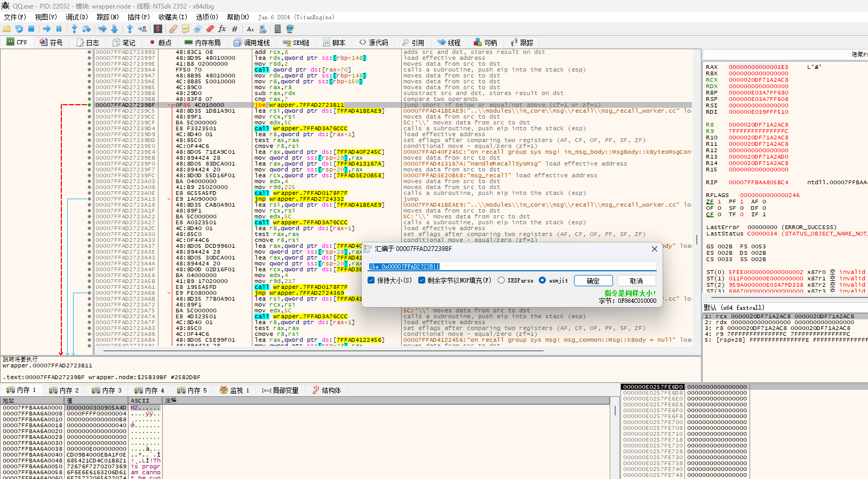Click 取消 to cancel the dialog
Image resolution: width=868 pixels, height=479 pixels.
[636, 281]
